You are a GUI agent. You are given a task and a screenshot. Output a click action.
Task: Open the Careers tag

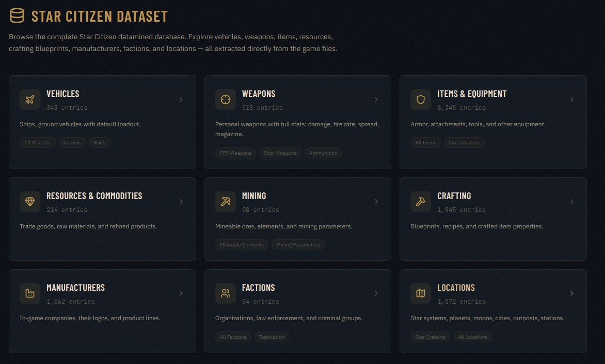[72, 142]
